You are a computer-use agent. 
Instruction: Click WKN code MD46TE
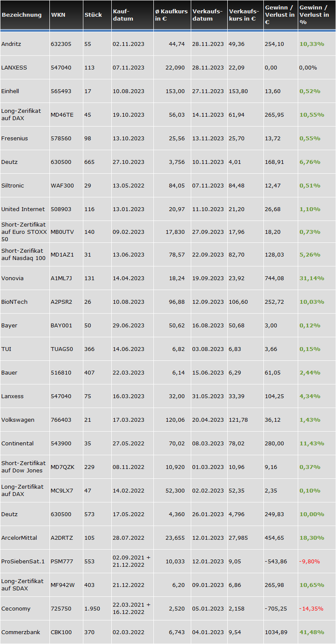click(x=62, y=115)
